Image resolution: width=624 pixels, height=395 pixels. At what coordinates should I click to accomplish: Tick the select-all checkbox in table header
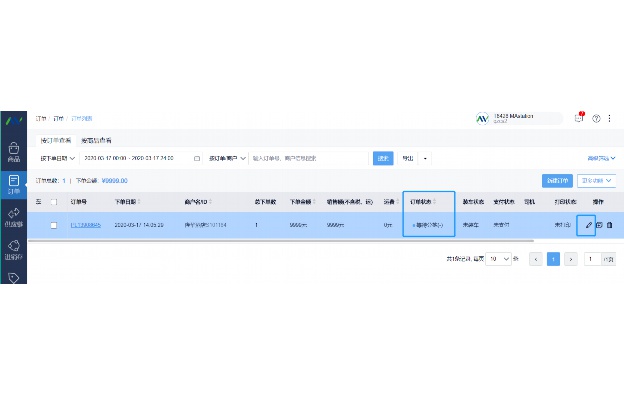tap(54, 202)
